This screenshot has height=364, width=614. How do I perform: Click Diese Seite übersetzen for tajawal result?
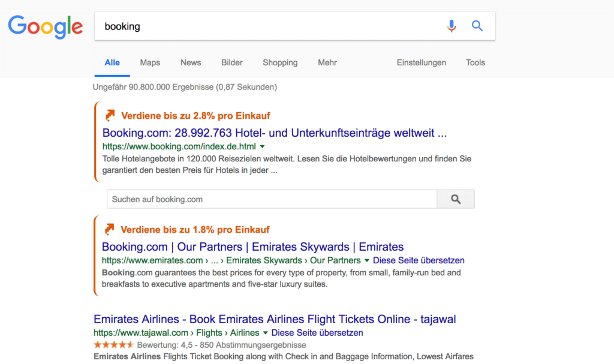pyautogui.click(x=317, y=333)
